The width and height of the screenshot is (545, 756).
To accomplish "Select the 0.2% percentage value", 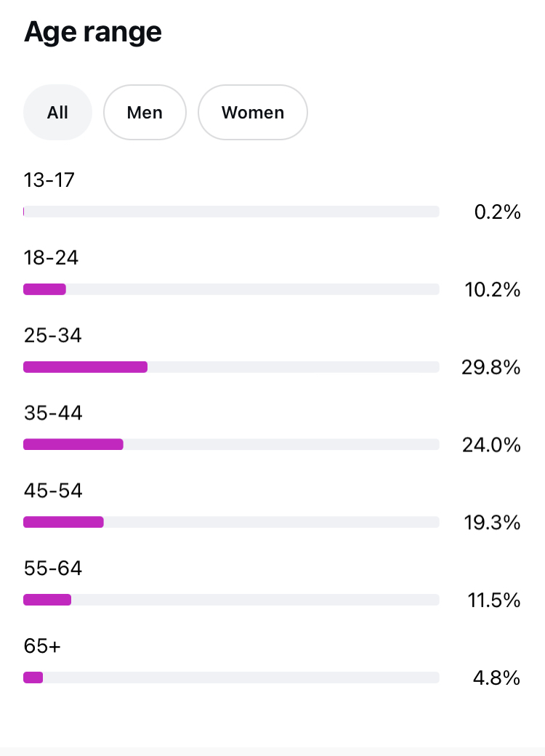I will click(497, 212).
